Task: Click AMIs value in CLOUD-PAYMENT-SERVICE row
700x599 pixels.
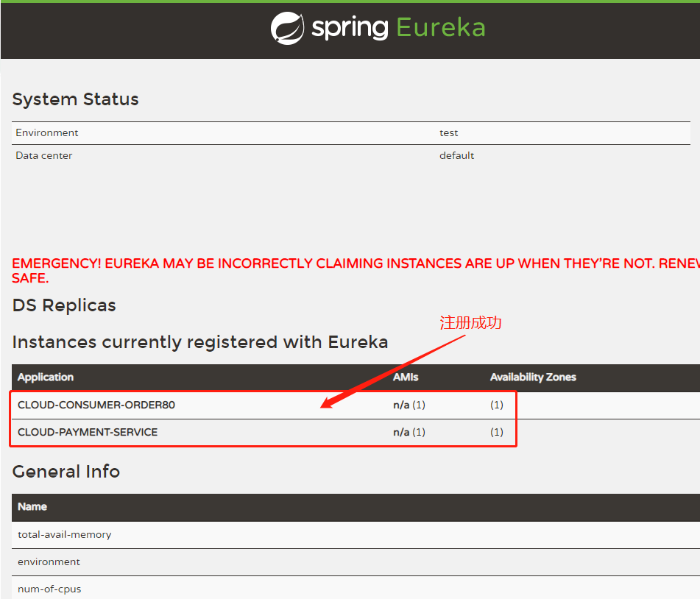Action: [x=409, y=432]
